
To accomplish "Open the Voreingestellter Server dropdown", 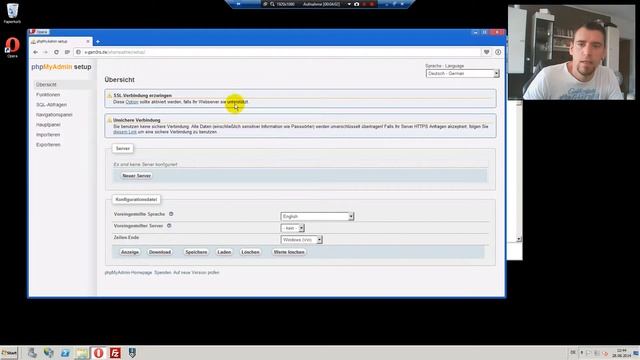I will (x=292, y=228).
